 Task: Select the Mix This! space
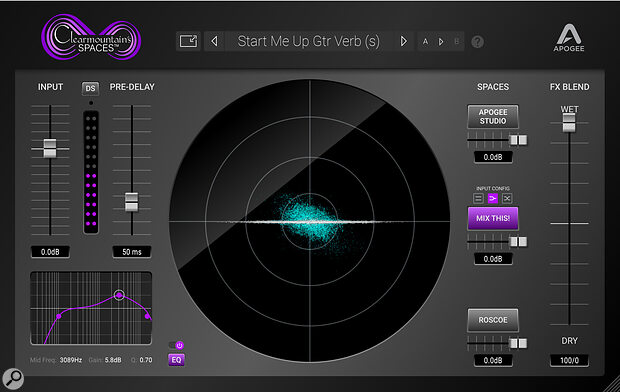[493, 218]
